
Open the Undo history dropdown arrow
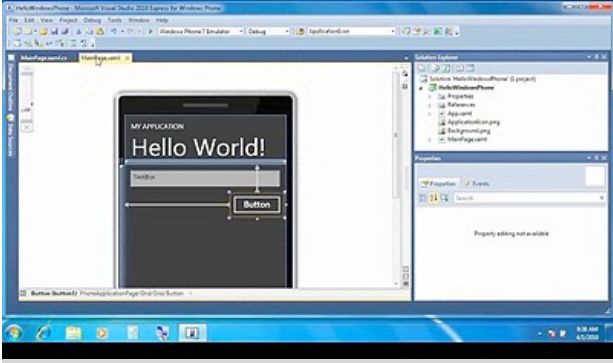122,31
